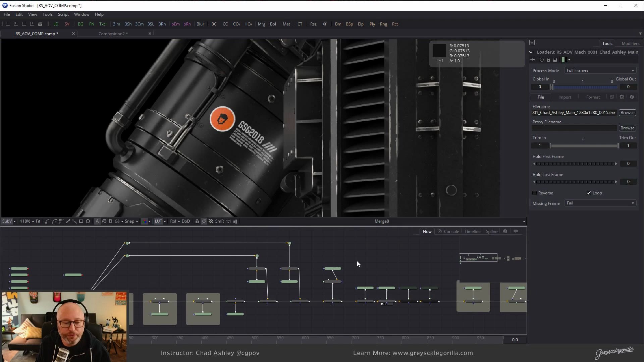
Task: Open the color channel dropdown arrow
Action: pos(150,222)
